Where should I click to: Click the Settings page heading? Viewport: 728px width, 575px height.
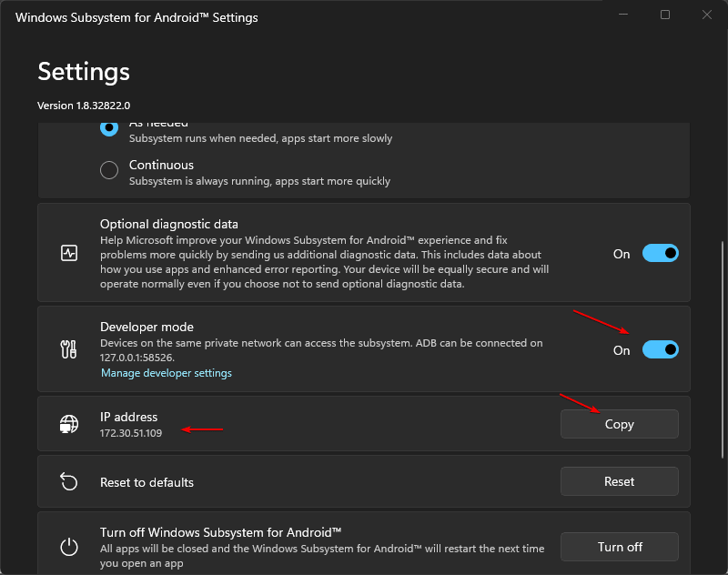pos(84,72)
